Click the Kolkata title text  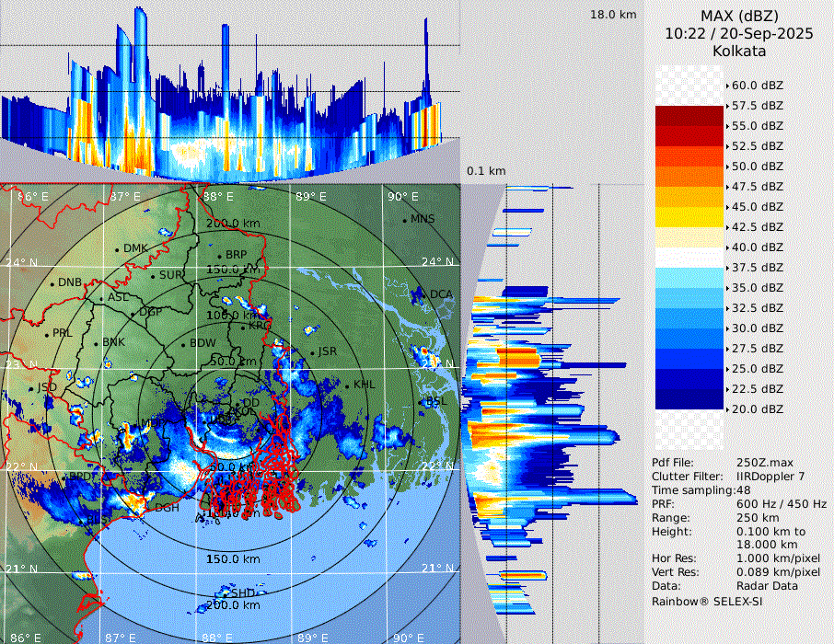click(738, 52)
